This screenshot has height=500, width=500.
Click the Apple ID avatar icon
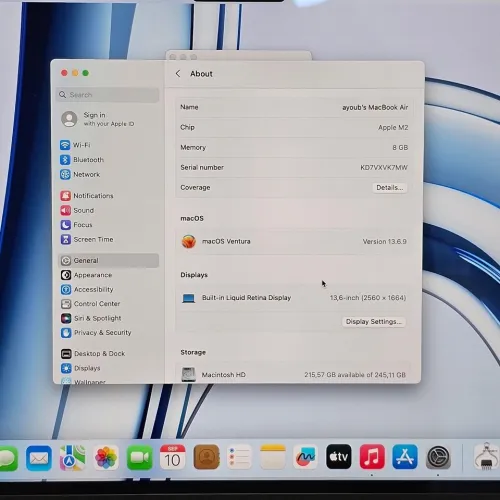point(69,119)
